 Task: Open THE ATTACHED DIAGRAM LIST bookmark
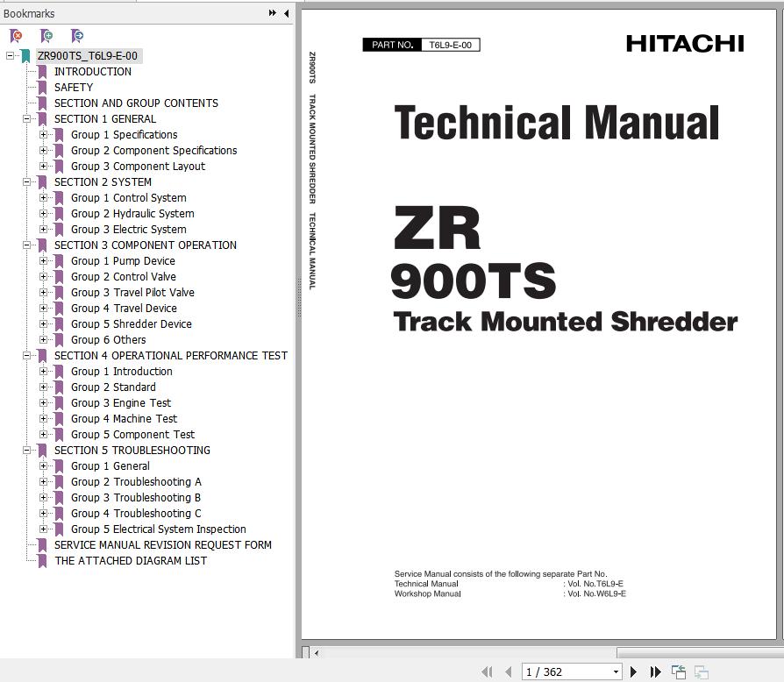131,561
